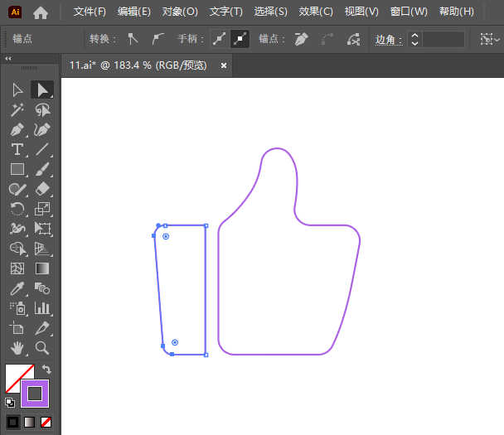
Task: Select the Rotate tool
Action: [17, 209]
